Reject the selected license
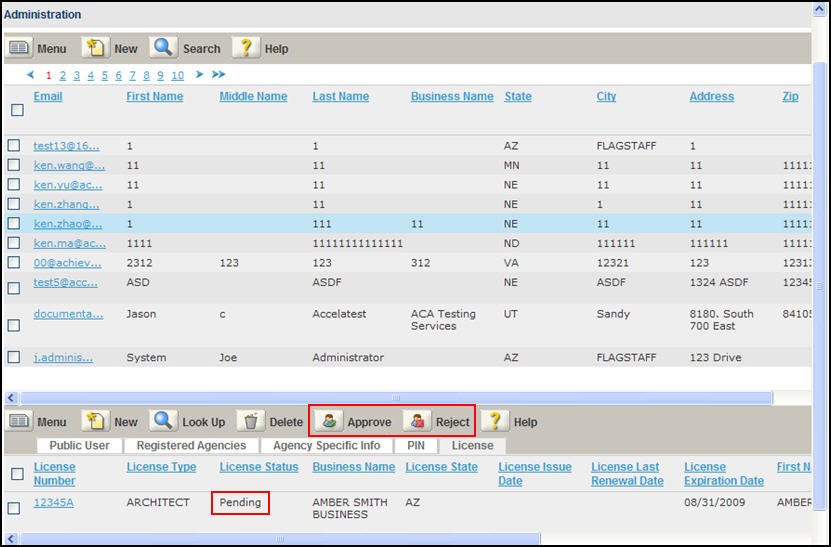 coord(438,422)
